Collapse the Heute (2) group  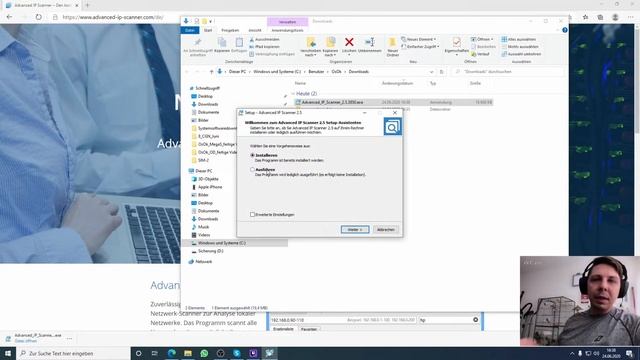point(293,94)
